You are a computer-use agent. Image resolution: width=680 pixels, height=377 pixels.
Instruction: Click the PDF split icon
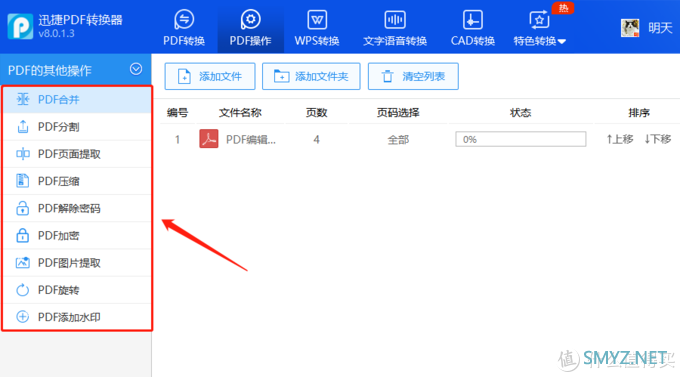23,127
